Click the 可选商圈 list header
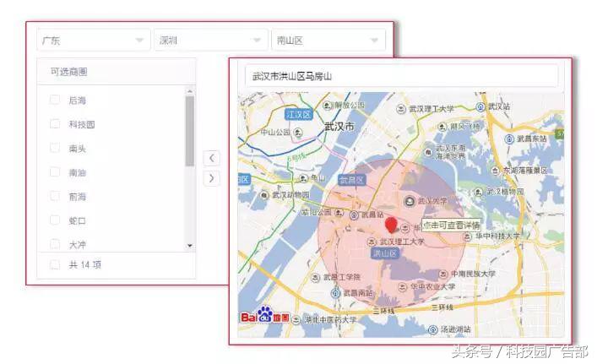This screenshot has height=364, width=597. (117, 72)
